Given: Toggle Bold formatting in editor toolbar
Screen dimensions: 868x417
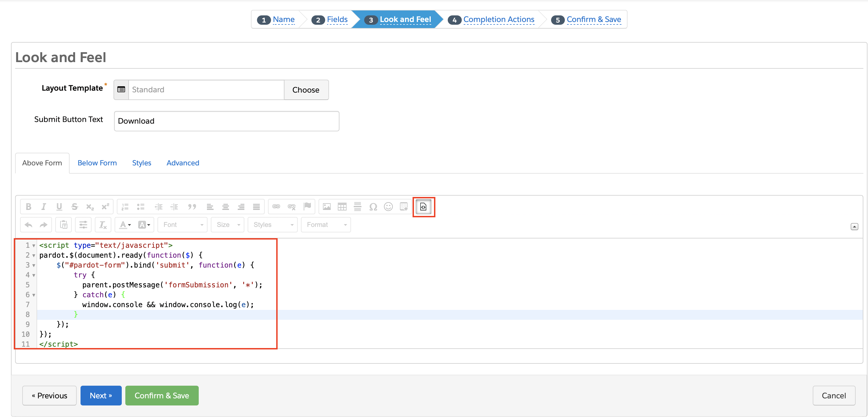Looking at the screenshot, I should click(29, 207).
